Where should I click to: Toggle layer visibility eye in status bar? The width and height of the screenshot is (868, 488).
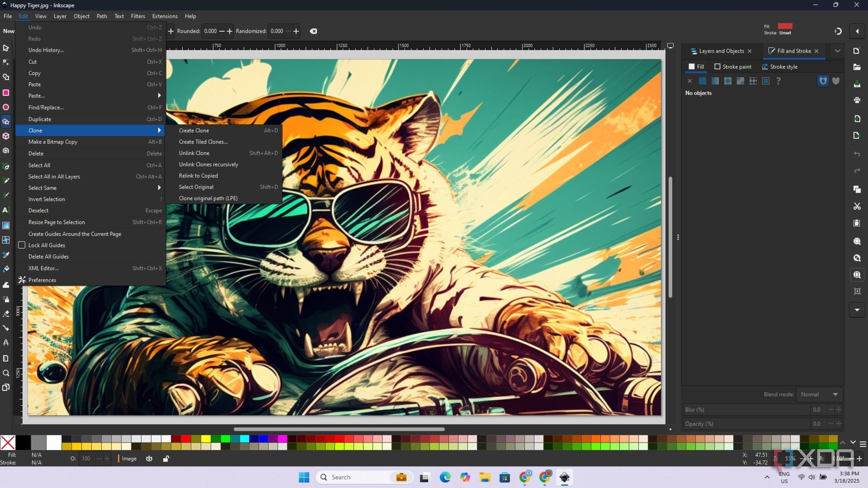click(x=149, y=458)
